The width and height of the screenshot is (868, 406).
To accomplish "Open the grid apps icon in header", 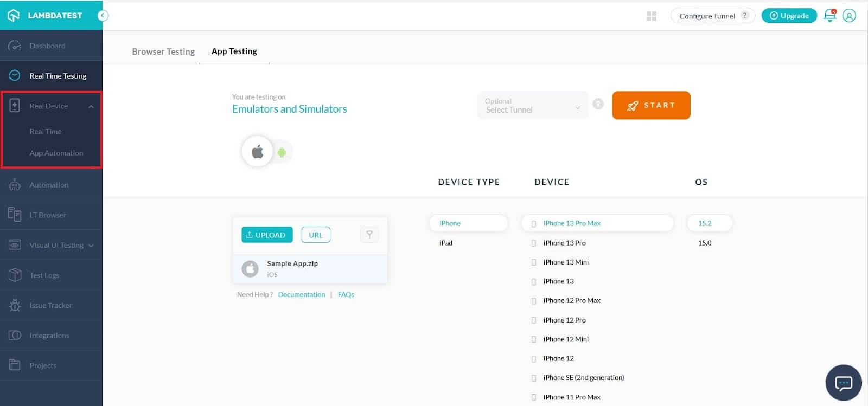I will tap(652, 16).
